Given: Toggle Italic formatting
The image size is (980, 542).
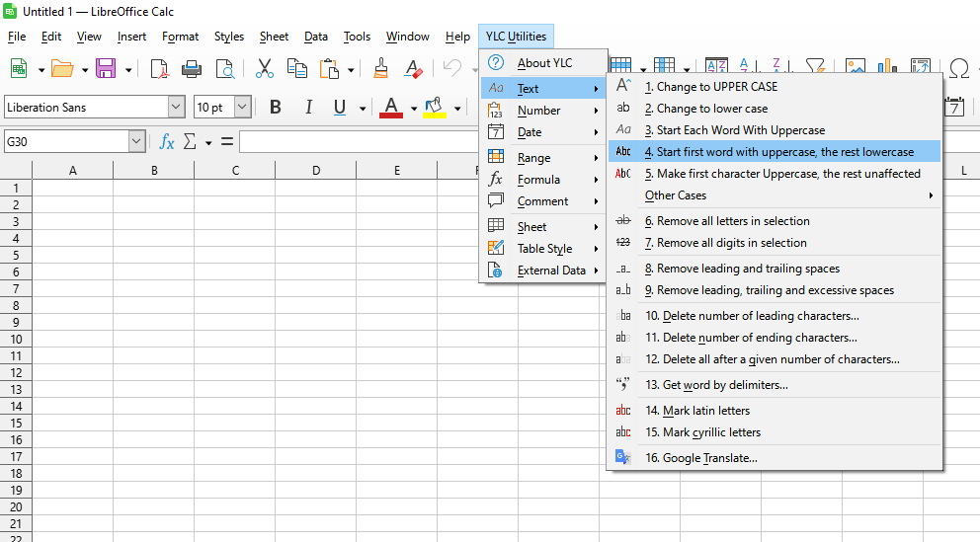Looking at the screenshot, I should (308, 107).
